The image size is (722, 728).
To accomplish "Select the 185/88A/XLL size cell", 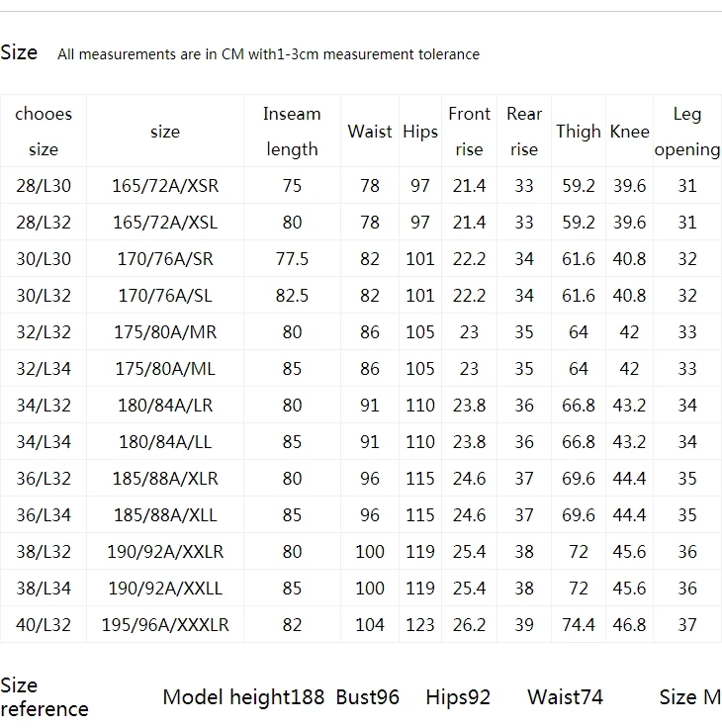I will (x=165, y=515).
